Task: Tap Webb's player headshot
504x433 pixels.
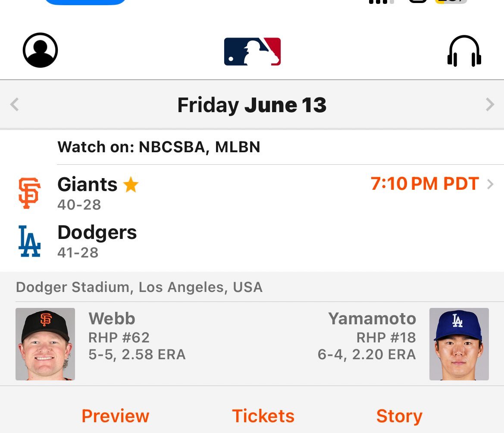Action: [45, 344]
